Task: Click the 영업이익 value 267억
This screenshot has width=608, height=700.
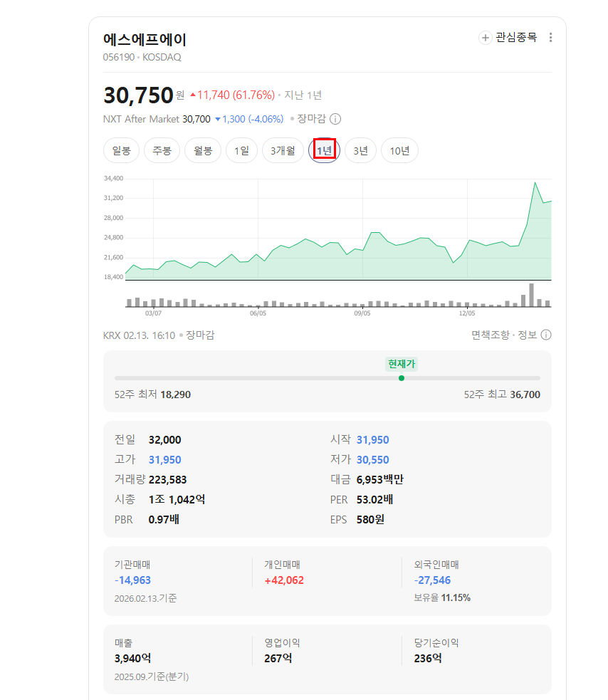Action: 278,659
